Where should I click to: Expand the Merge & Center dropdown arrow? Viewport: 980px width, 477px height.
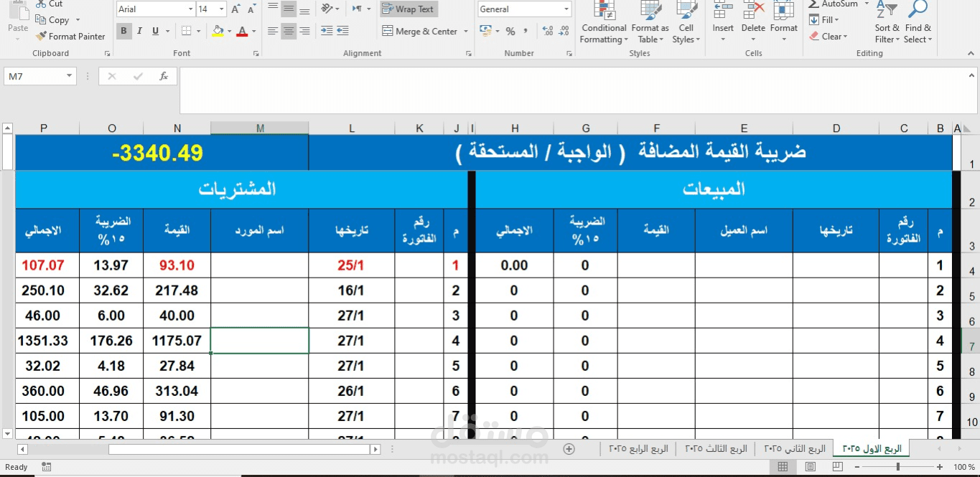pyautogui.click(x=466, y=32)
